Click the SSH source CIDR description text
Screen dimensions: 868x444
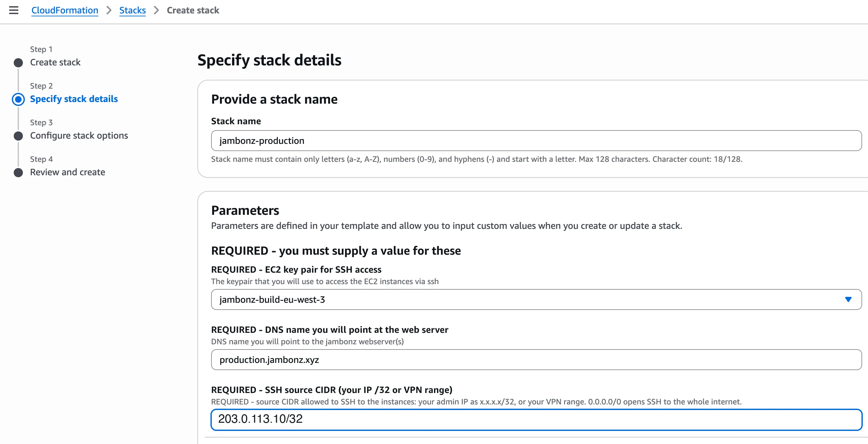476,402
